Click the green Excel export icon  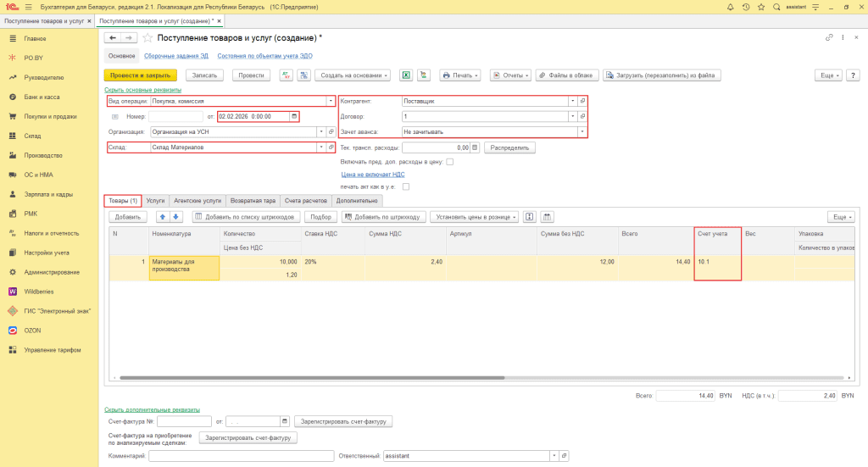coord(406,75)
